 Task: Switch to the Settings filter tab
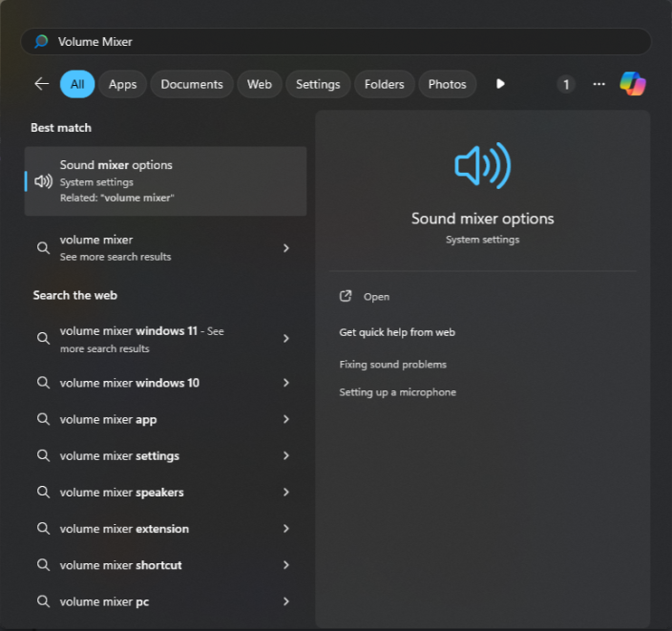318,84
